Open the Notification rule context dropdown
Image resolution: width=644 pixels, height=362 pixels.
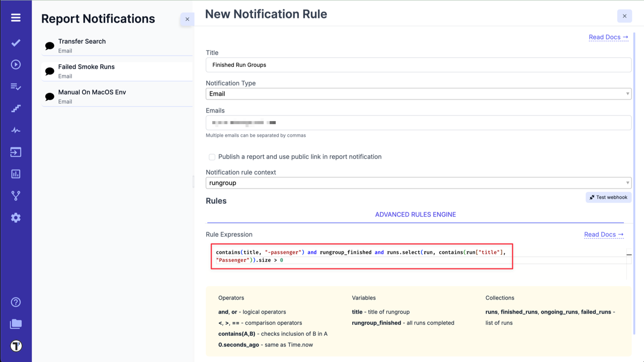pos(418,183)
